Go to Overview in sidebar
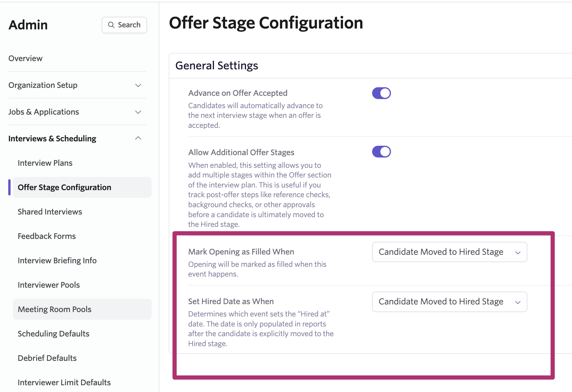The width and height of the screenshot is (572, 392). click(x=26, y=58)
